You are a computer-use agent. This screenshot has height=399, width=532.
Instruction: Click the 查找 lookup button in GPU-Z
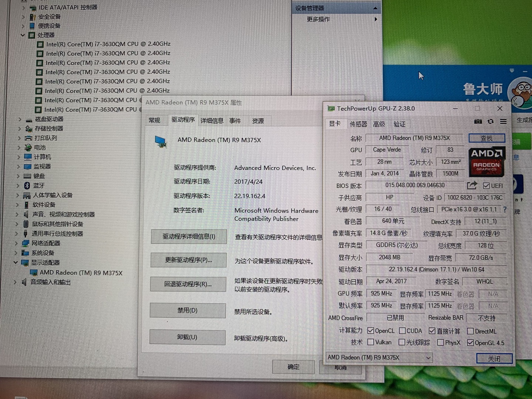487,138
